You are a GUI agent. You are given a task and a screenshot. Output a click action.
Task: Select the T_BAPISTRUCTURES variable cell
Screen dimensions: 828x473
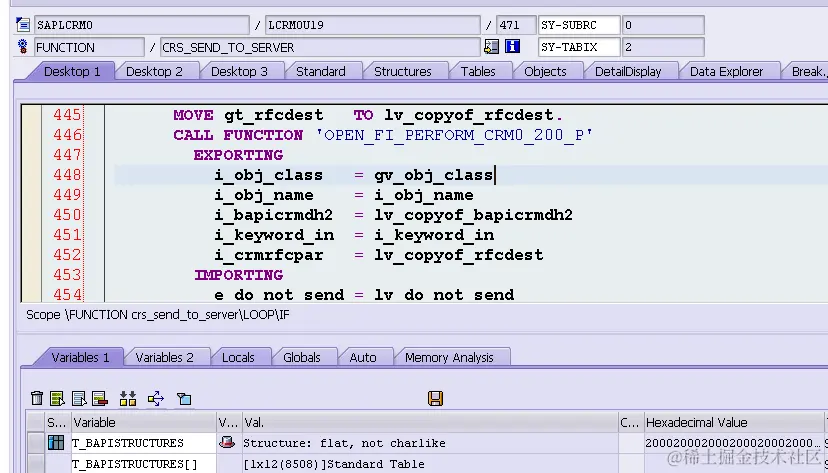[144, 443]
